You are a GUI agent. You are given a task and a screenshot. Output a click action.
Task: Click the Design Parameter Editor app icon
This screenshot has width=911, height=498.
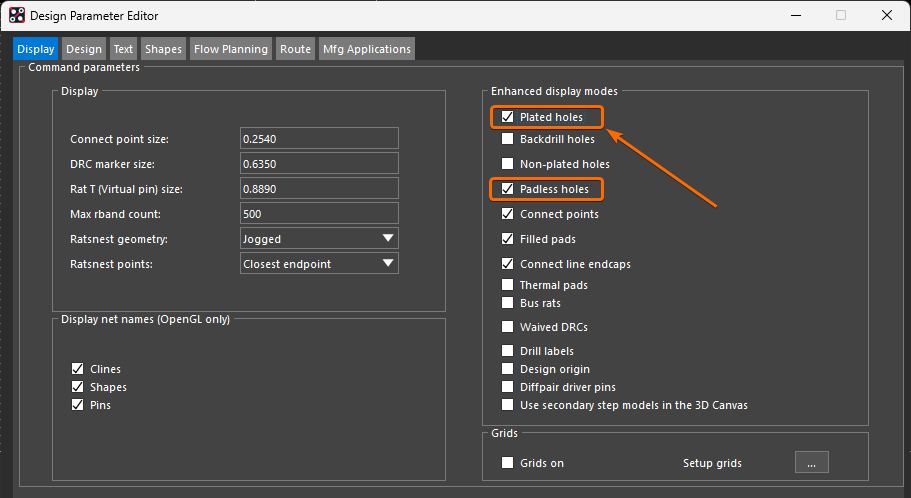(17, 16)
